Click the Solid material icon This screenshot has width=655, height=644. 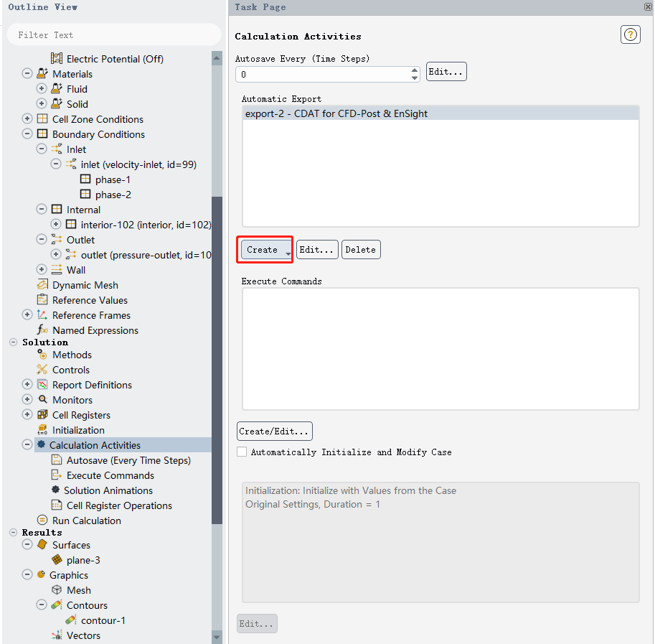57,103
